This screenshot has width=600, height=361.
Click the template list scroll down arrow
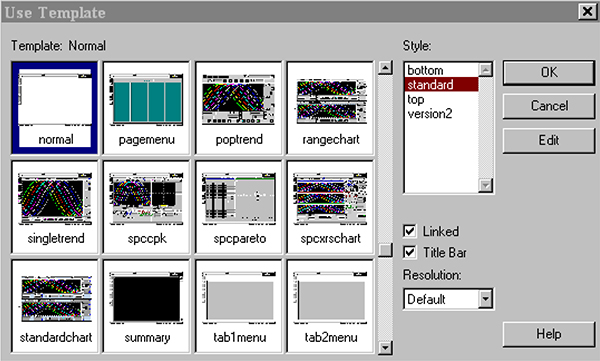385,348
